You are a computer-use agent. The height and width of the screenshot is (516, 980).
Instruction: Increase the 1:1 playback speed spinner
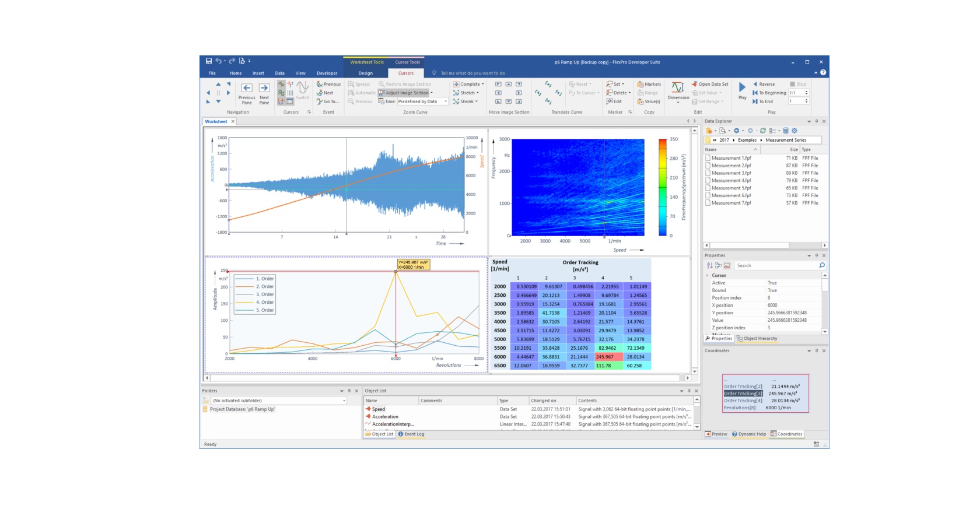point(807,91)
